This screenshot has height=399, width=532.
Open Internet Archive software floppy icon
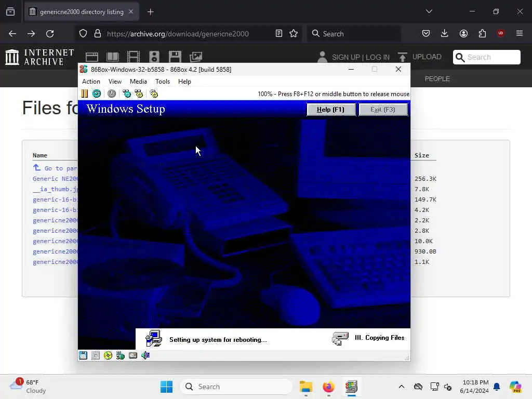click(x=175, y=57)
